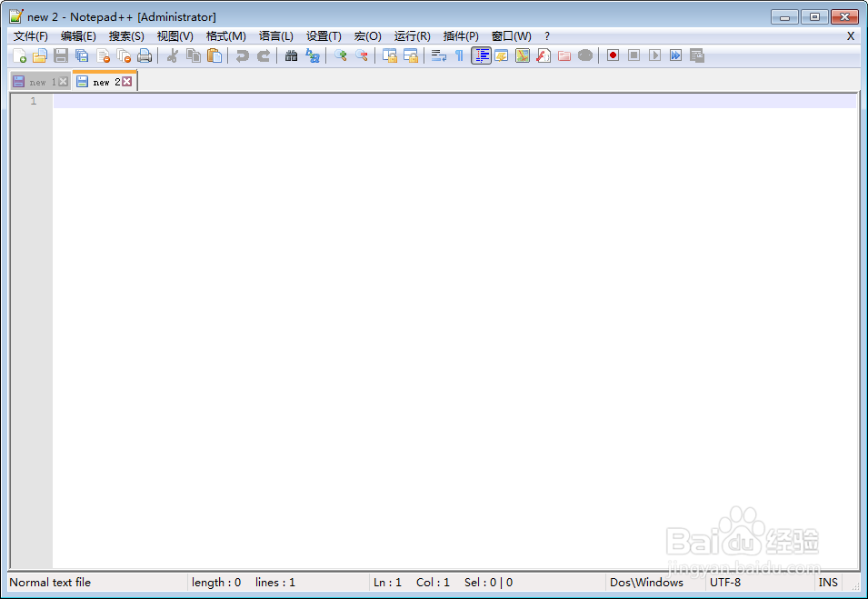Viewport: 868px width, 599px height.
Task: Open the 运行(R) menu
Action: [x=412, y=36]
